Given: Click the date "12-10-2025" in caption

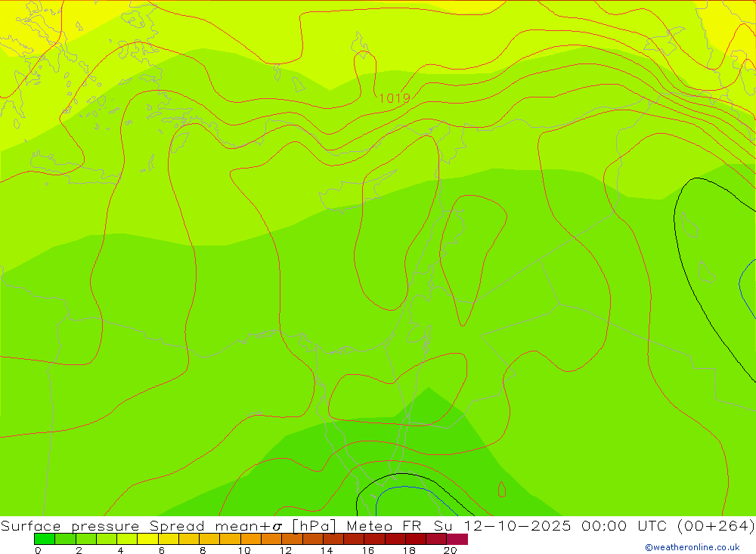Looking at the screenshot, I should [517, 525].
